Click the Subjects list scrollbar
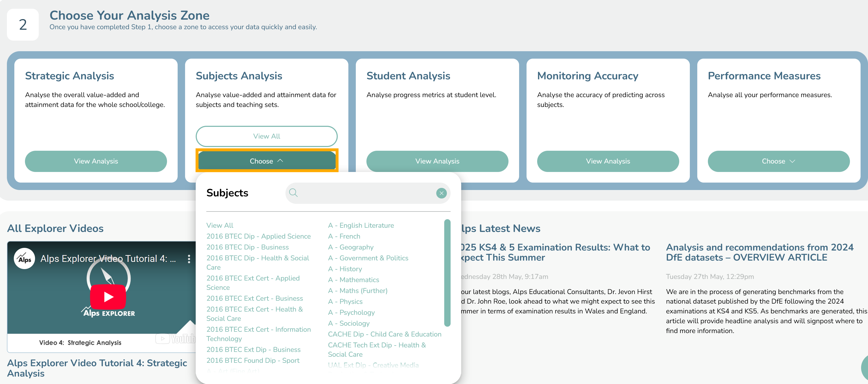The image size is (868, 384). click(447, 273)
